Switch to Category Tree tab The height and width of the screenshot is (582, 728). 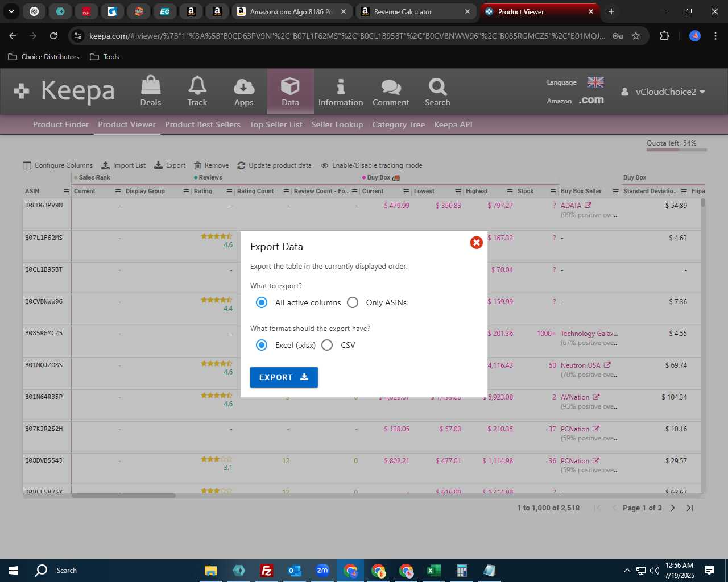pos(399,124)
